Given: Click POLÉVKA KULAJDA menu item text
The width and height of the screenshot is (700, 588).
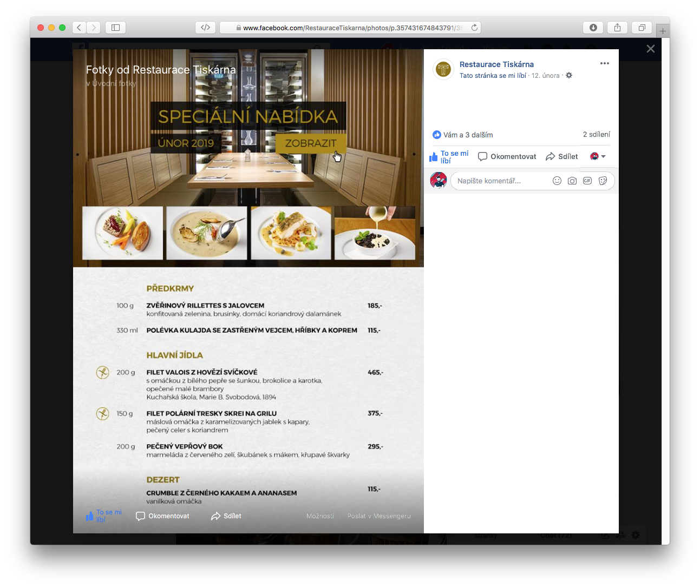Looking at the screenshot, I should [252, 331].
